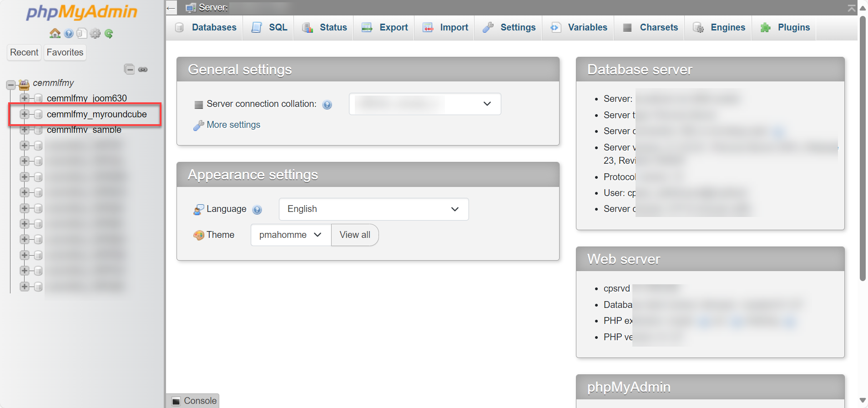
Task: Go to the Export tab
Action: pos(384,28)
